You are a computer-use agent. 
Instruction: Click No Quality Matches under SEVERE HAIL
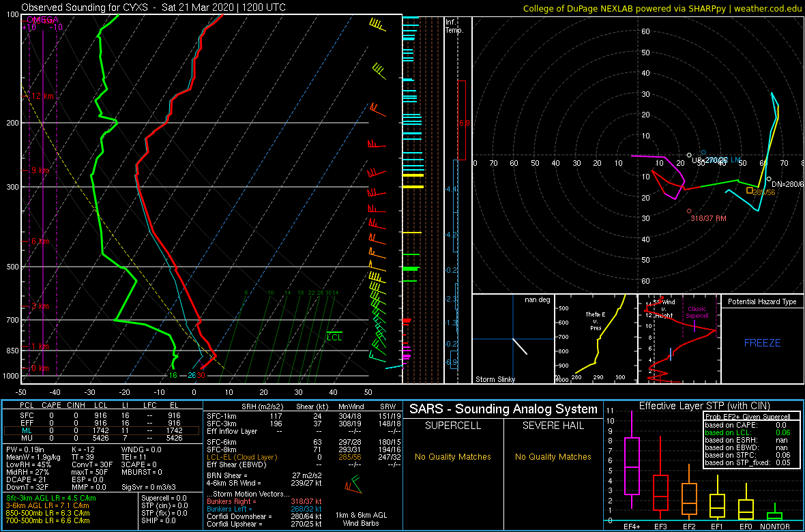pyautogui.click(x=553, y=456)
